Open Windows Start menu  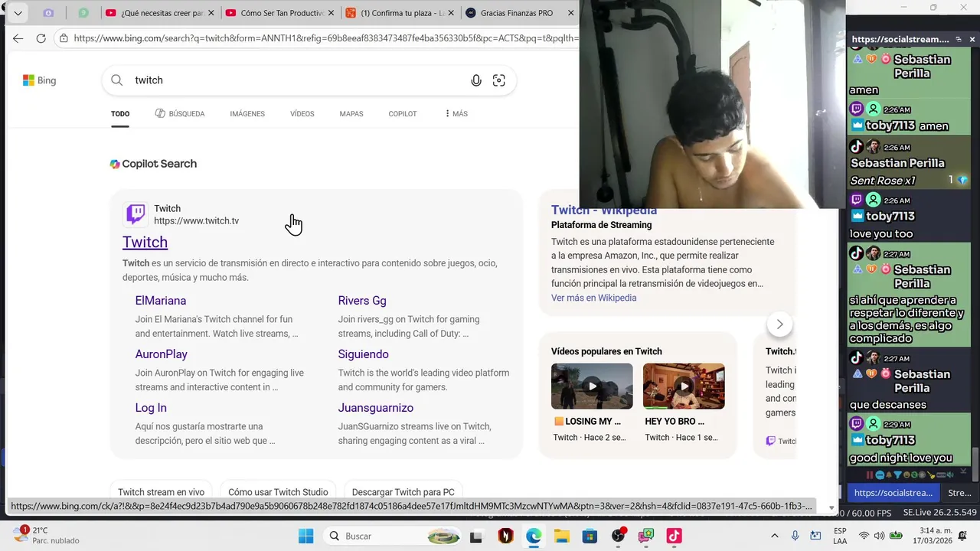[x=305, y=536]
